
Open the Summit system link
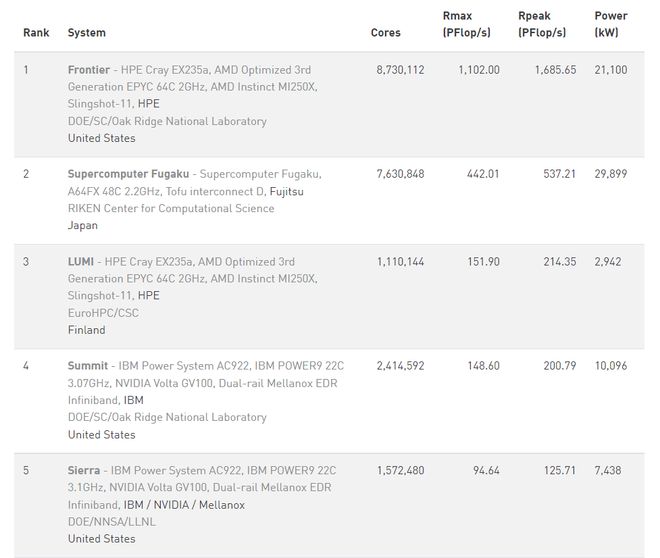pyautogui.click(x=88, y=366)
